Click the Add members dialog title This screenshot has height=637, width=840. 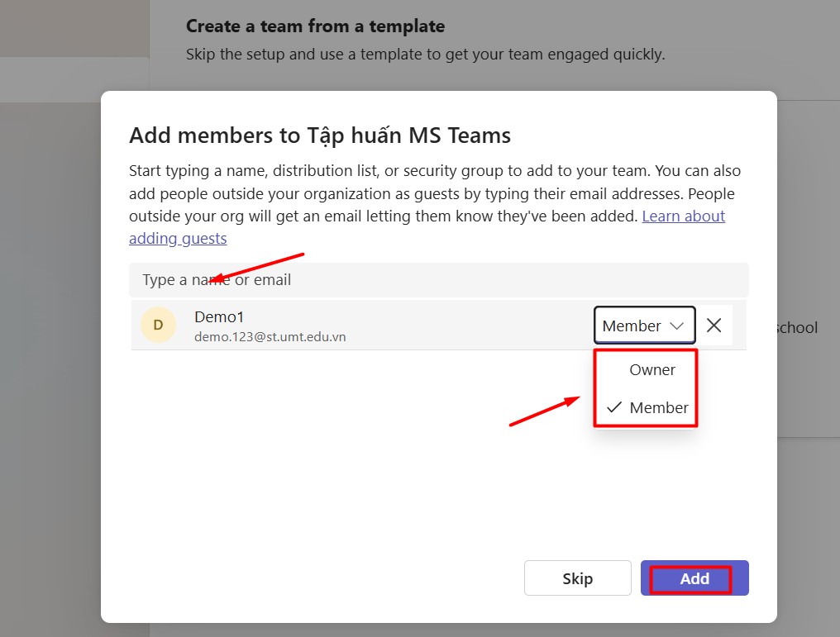point(320,135)
